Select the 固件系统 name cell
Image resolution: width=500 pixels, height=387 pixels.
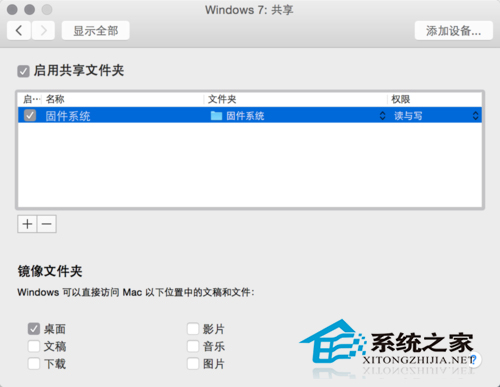pos(68,116)
